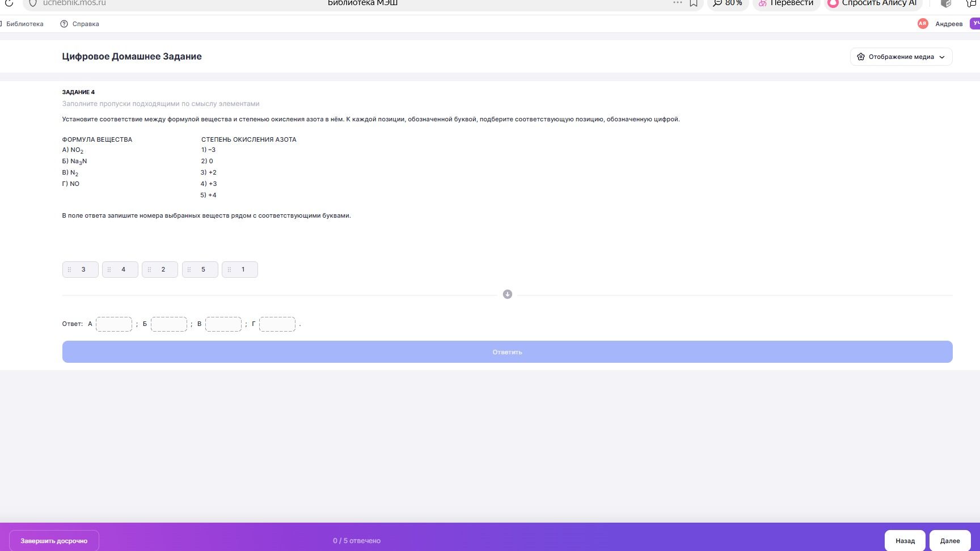This screenshot has height=551, width=980.
Task: Select answer slot Б
Action: (x=169, y=324)
